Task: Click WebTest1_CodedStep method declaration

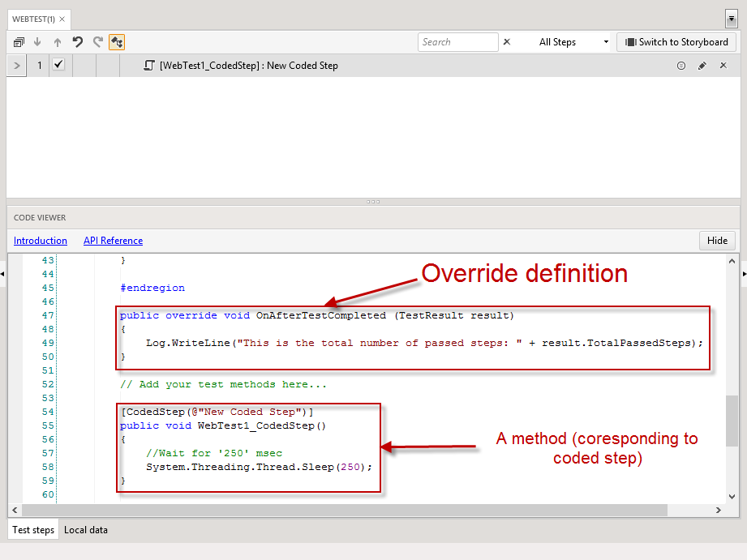Action: coord(223,425)
